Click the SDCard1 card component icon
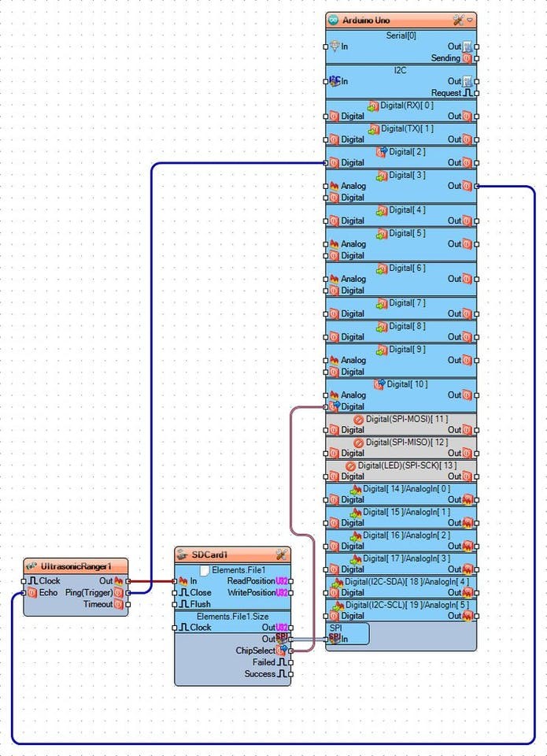The height and width of the screenshot is (756, 547). (x=182, y=554)
